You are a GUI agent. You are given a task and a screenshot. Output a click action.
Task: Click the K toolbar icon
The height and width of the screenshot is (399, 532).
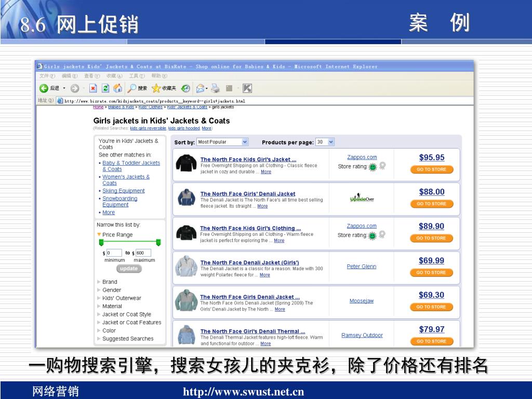pos(247,88)
